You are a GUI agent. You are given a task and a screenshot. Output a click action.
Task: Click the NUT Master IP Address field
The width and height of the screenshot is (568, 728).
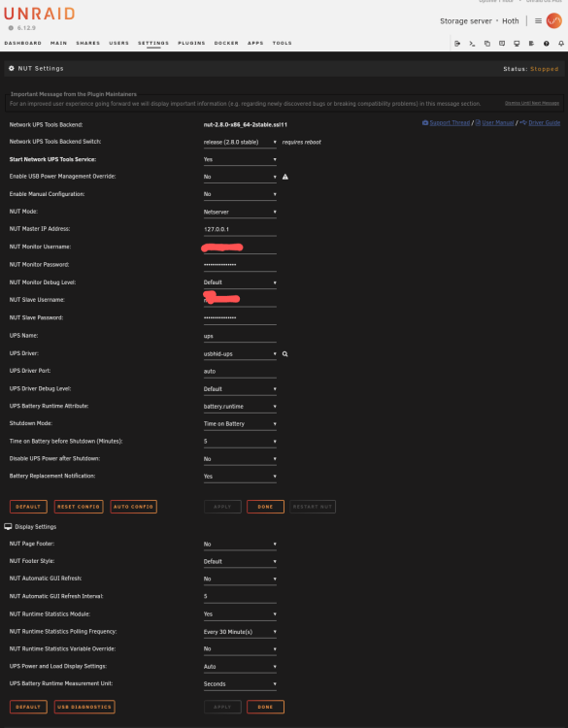(240, 229)
